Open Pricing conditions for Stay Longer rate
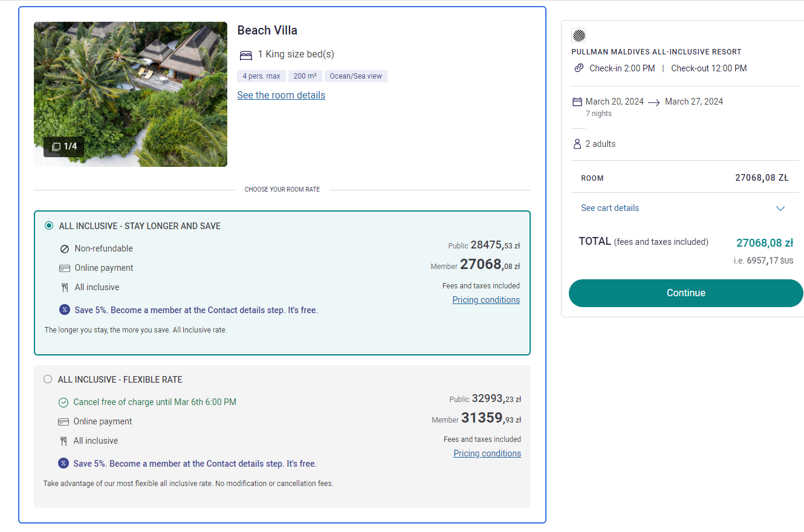 coord(486,300)
